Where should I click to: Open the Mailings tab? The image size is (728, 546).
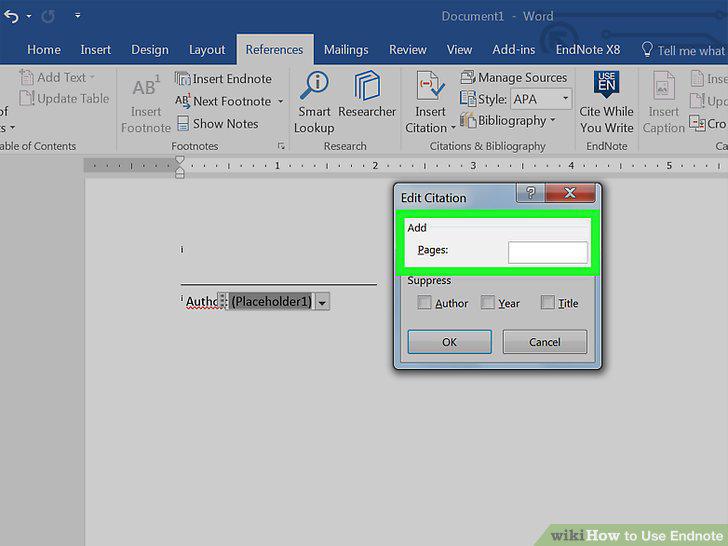[346, 50]
